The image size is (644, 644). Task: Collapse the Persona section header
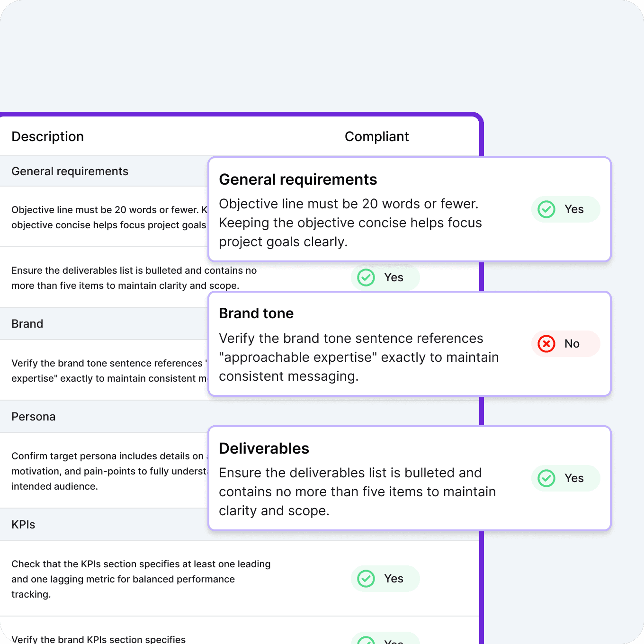click(33, 416)
